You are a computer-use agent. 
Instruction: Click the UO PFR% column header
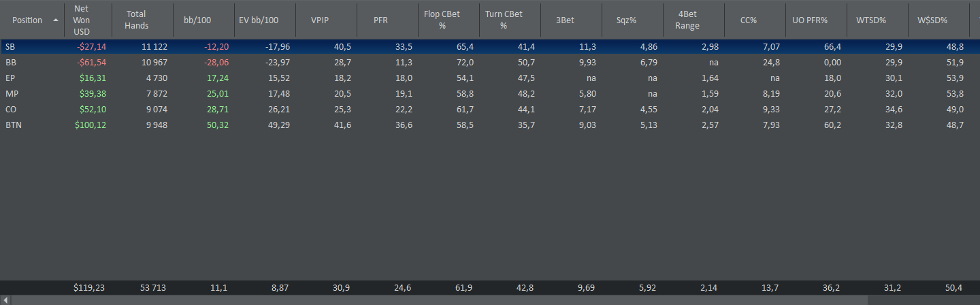[x=810, y=20]
